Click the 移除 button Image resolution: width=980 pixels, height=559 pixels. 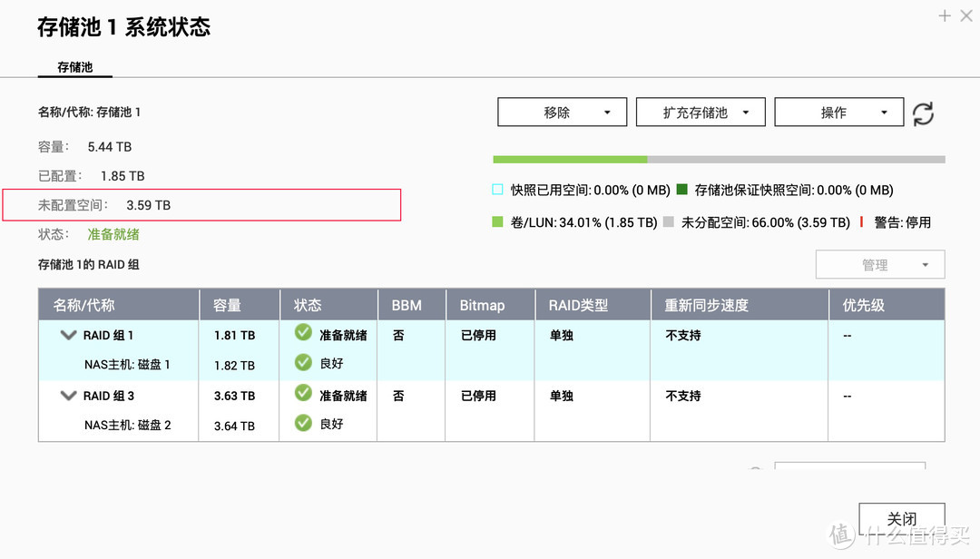tap(562, 112)
